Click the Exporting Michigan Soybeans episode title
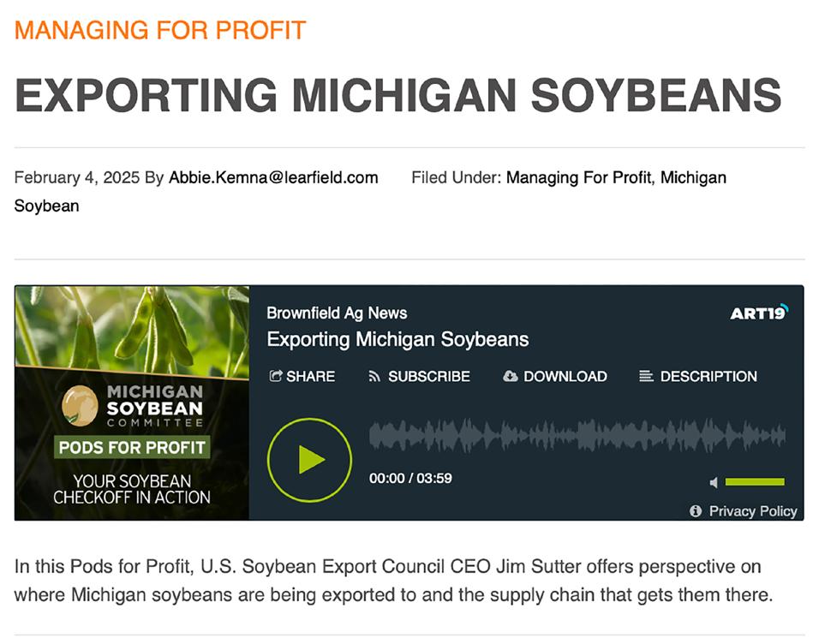 (398, 339)
